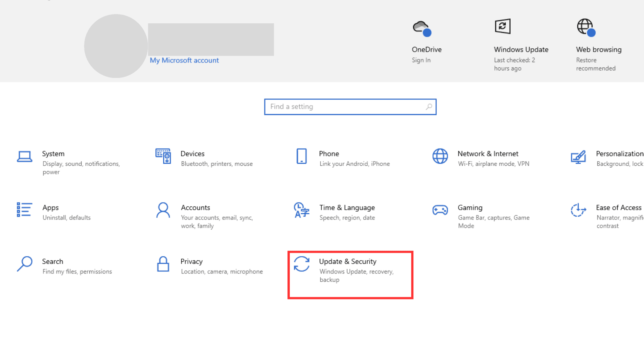Open the Accounts person icon
Screen dimensions: 644x355
(x=163, y=210)
